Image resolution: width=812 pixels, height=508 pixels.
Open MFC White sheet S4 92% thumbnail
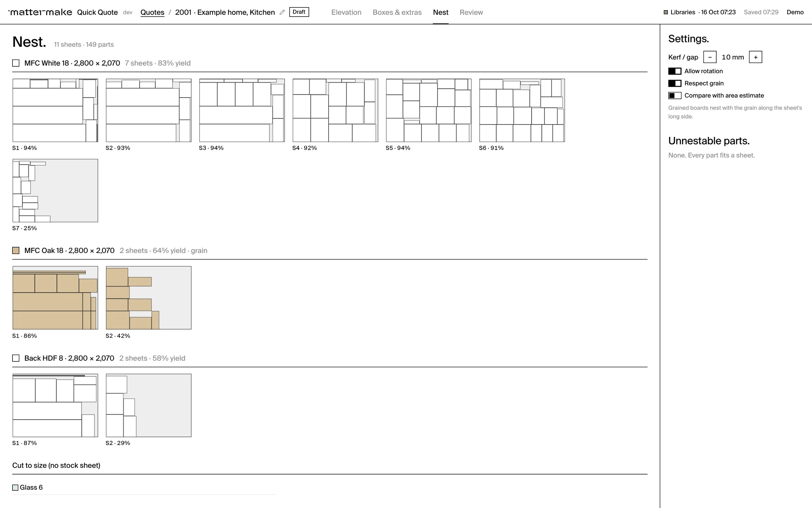click(335, 110)
